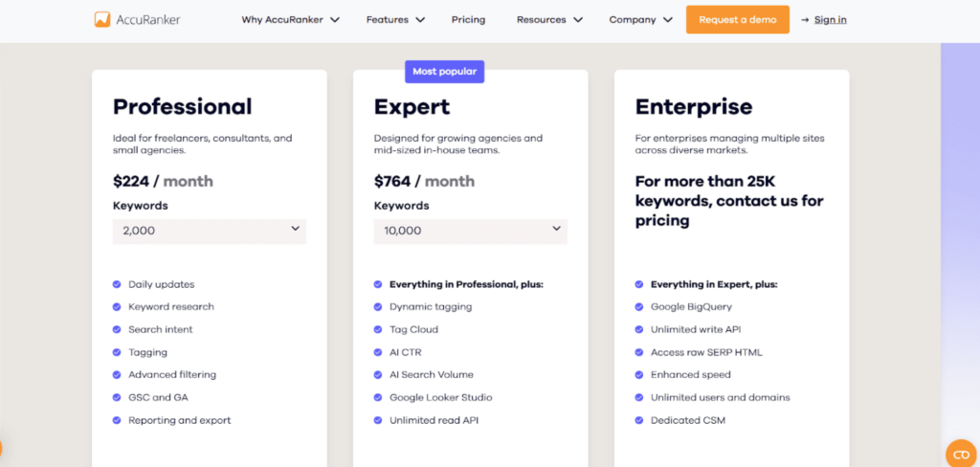Click the check bullet beside Tagging
This screenshot has width=980, height=467.
click(x=117, y=352)
